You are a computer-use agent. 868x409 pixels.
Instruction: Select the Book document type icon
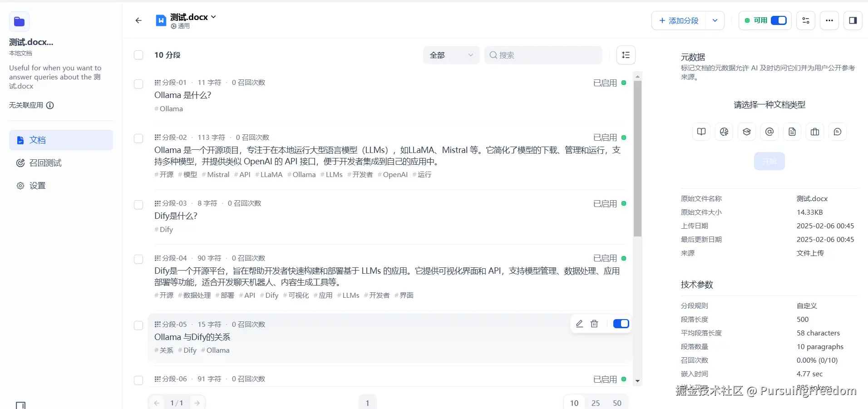tap(701, 132)
